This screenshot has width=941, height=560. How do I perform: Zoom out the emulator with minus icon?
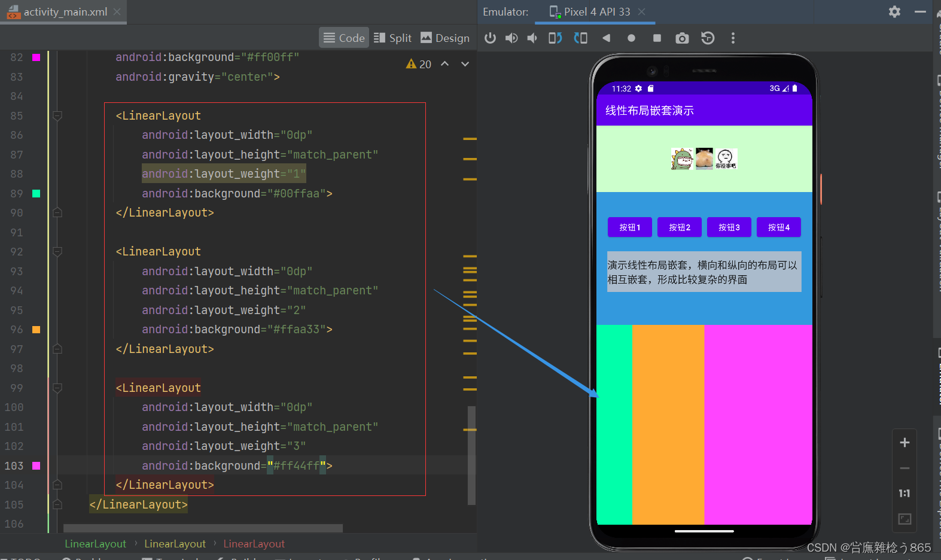(905, 468)
